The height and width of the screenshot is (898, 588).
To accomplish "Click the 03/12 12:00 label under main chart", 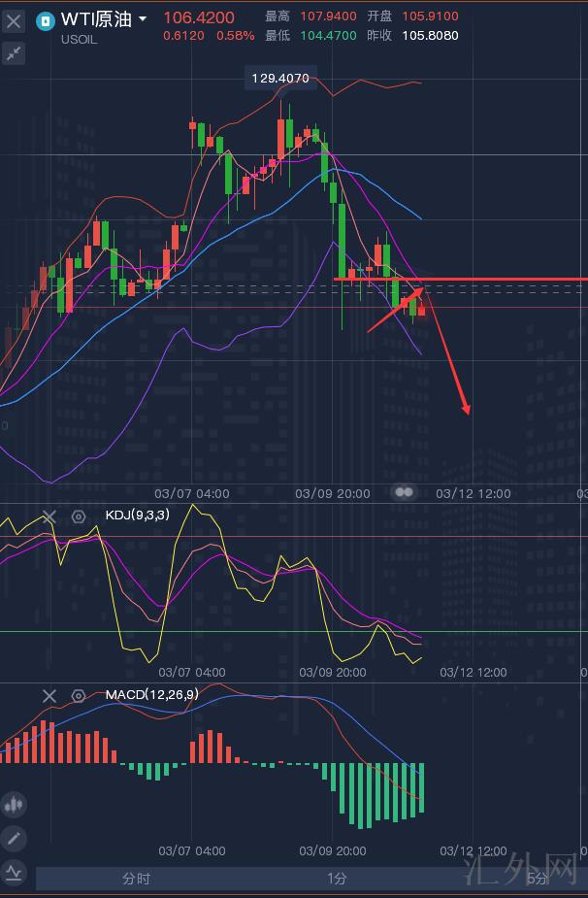I will point(473,494).
